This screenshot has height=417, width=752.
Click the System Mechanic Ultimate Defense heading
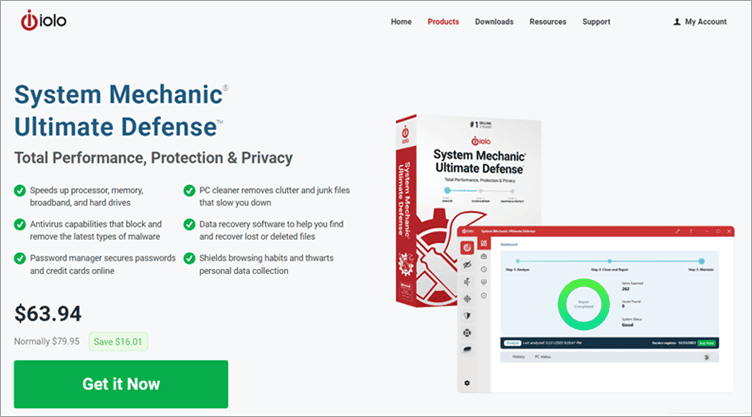click(x=121, y=110)
